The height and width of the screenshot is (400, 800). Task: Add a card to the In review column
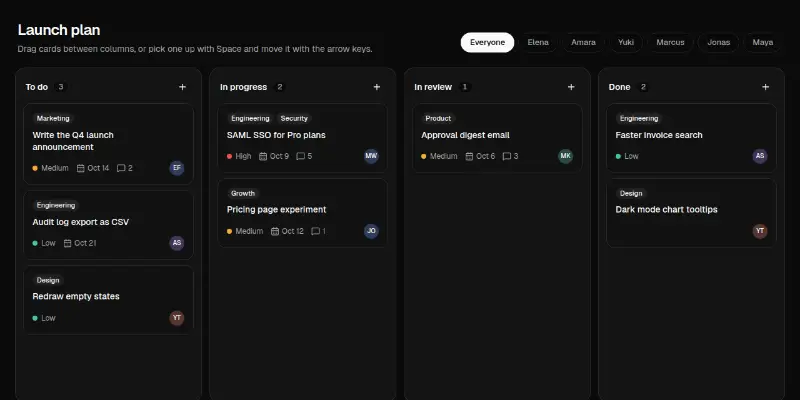571,87
